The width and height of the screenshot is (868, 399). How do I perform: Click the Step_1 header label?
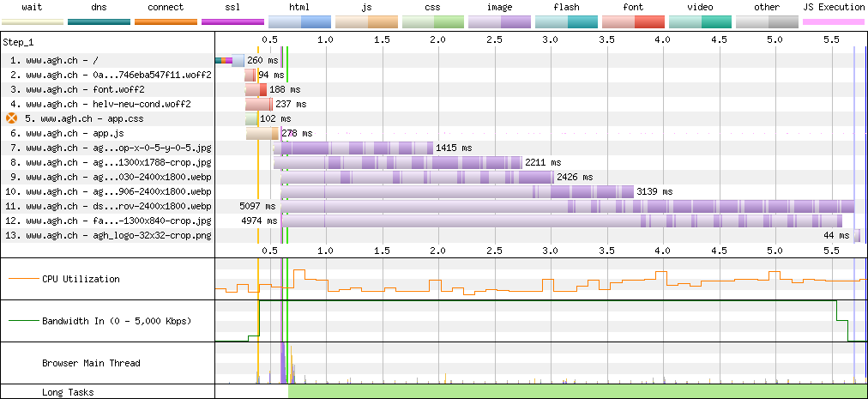click(18, 42)
